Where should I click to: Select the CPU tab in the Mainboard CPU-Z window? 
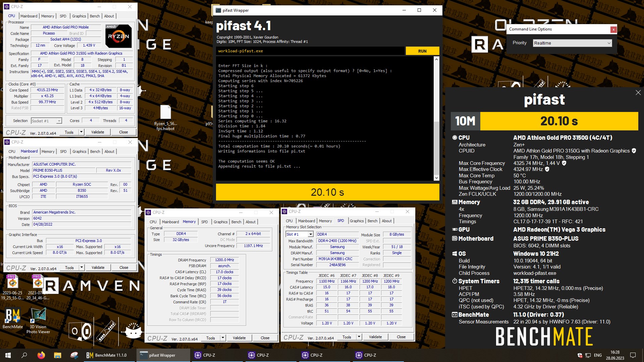click(x=12, y=152)
